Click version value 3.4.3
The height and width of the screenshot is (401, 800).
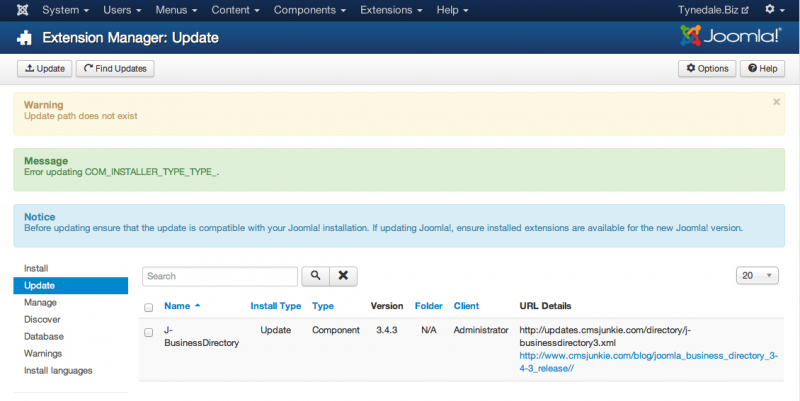point(387,330)
